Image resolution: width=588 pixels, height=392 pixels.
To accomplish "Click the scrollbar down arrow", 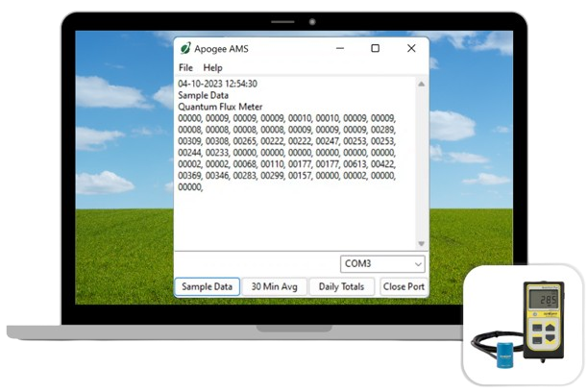I will (x=421, y=244).
